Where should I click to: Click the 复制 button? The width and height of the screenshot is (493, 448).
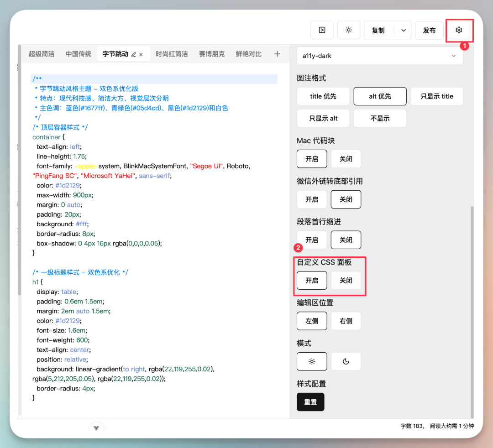[378, 30]
